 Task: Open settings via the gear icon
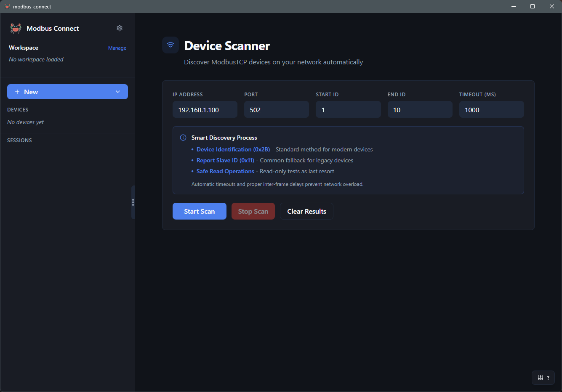coord(120,28)
